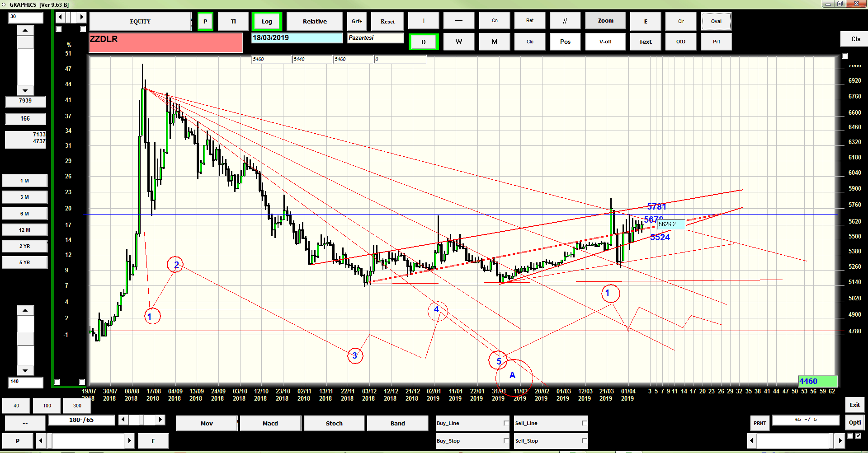Click the down arrow under value 30
This screenshot has height=453, width=868.
(25, 90)
